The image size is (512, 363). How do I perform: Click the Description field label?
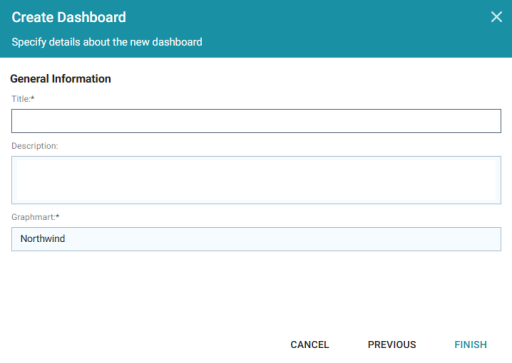pyautogui.click(x=35, y=146)
